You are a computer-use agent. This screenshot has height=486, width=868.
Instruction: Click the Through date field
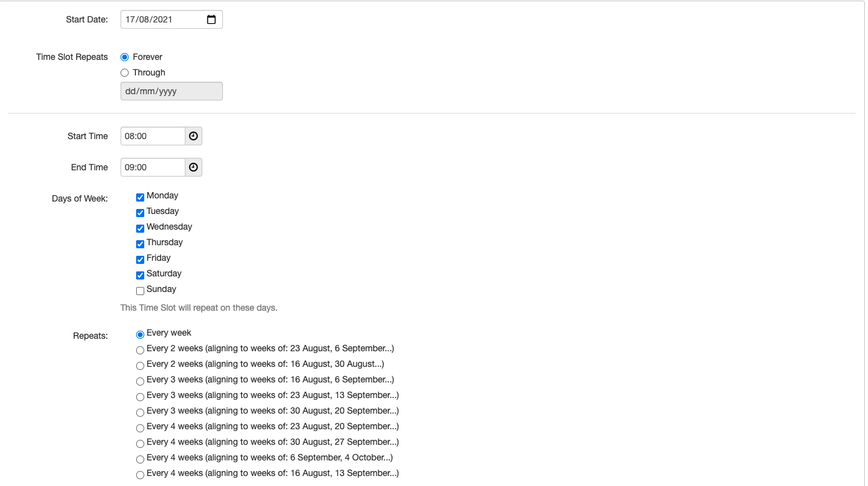(171, 91)
